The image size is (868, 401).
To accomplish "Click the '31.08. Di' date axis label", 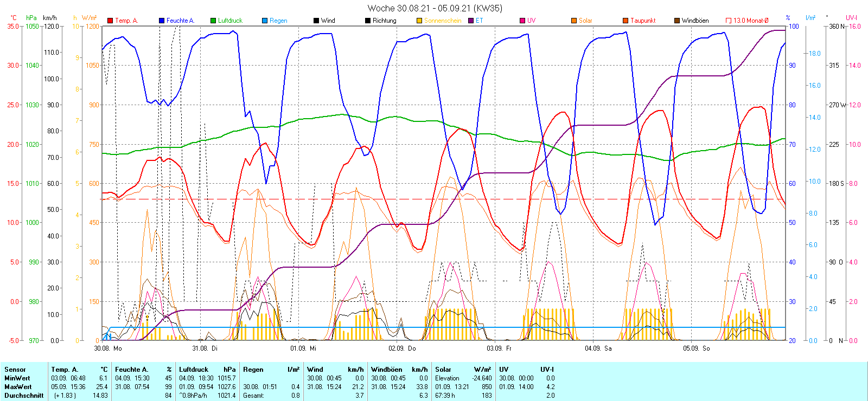I will 205,348.
